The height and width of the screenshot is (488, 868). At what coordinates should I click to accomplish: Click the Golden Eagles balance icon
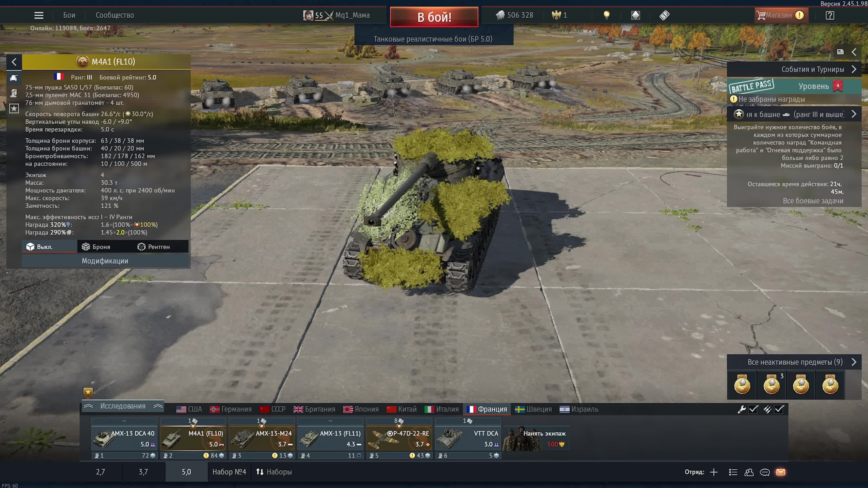[x=556, y=15]
